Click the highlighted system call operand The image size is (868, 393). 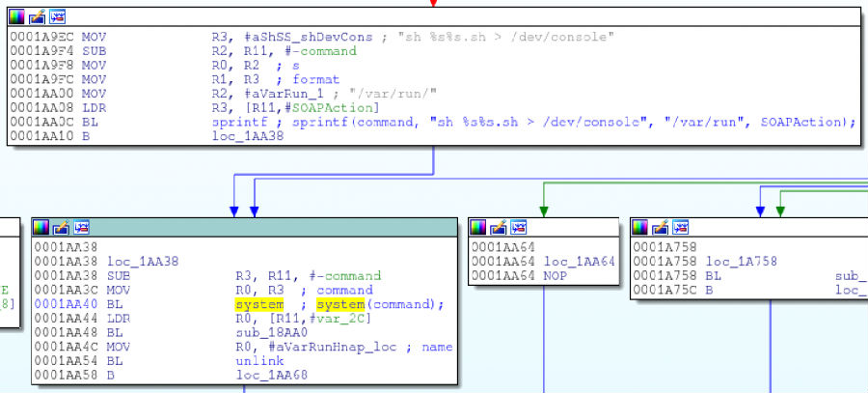tap(259, 305)
